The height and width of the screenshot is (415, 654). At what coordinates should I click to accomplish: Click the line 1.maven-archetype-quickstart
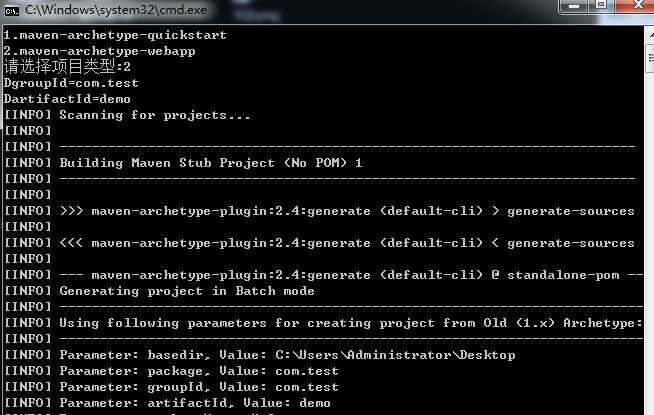pos(115,35)
